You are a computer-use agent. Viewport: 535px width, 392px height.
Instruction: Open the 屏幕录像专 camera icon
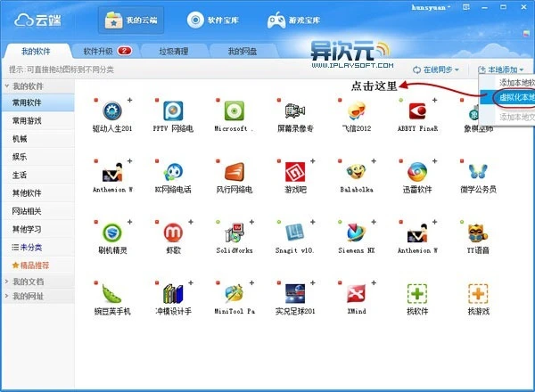[295, 110]
